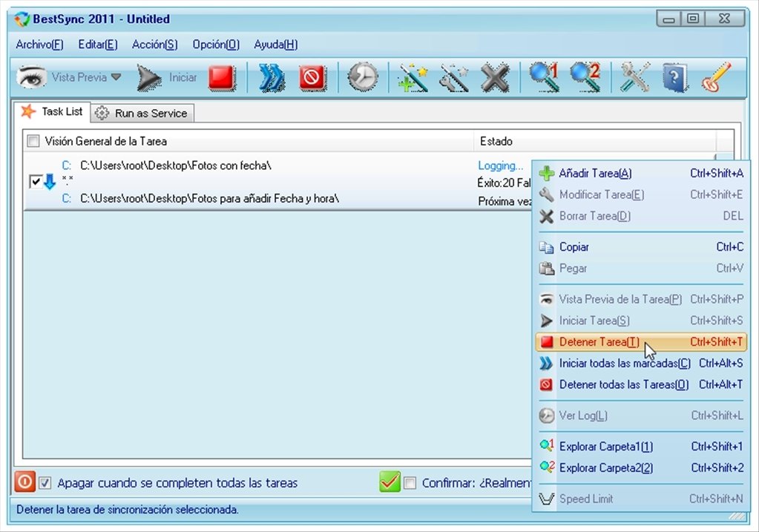Select the path ending in Fotos con fecha

pos(176,165)
